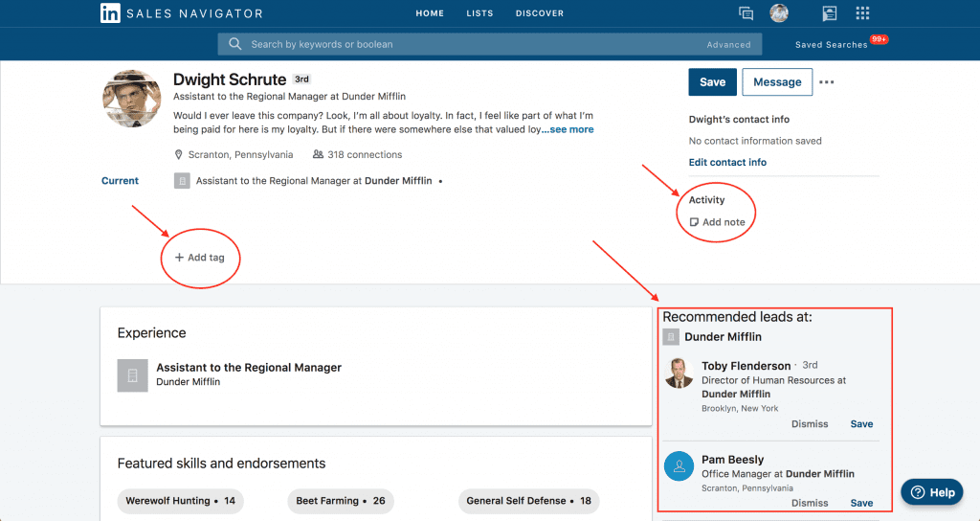Click the Werewolf Hunting skill pill
The image size is (980, 521).
click(180, 501)
